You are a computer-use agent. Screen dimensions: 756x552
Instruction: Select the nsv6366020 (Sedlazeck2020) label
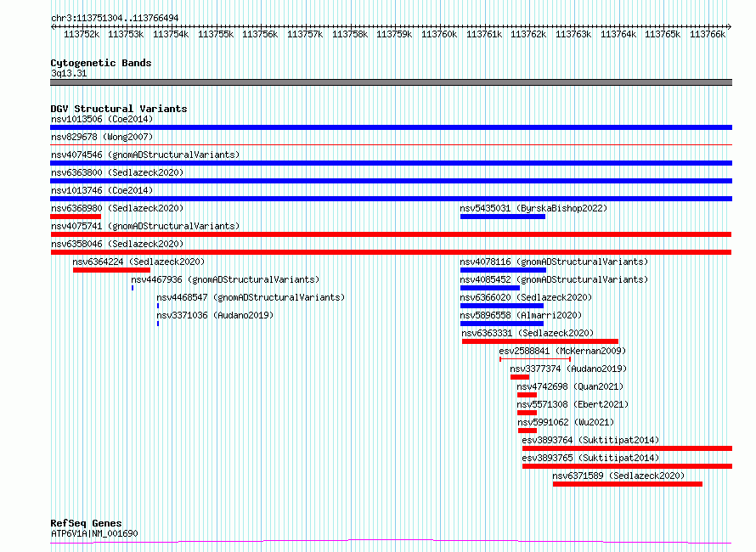tap(526, 297)
